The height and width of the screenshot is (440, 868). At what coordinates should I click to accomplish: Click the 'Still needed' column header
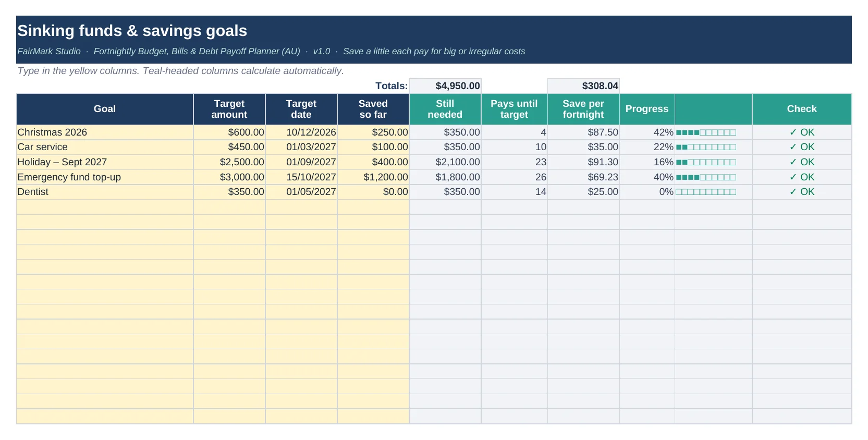point(445,109)
